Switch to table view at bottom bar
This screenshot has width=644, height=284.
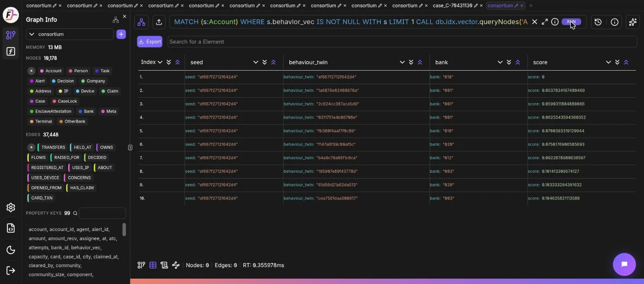[153, 265]
